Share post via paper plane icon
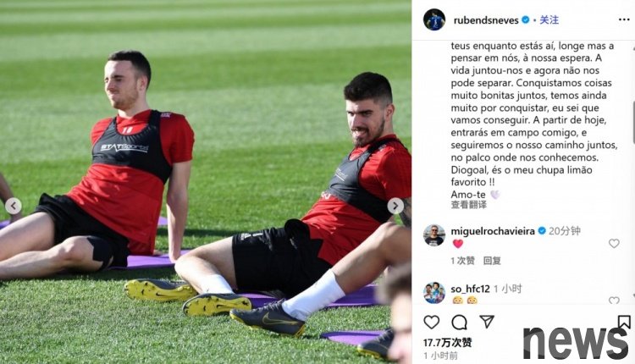 487,322
